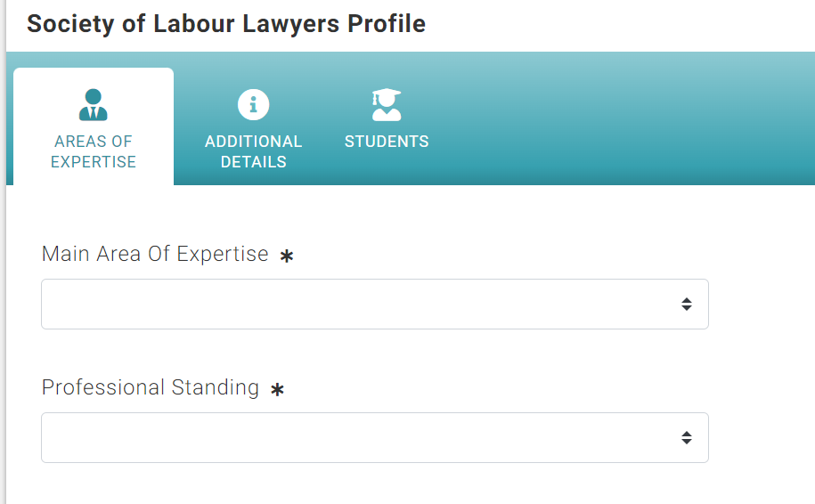Click the graduate cap icon above Students

point(387,104)
